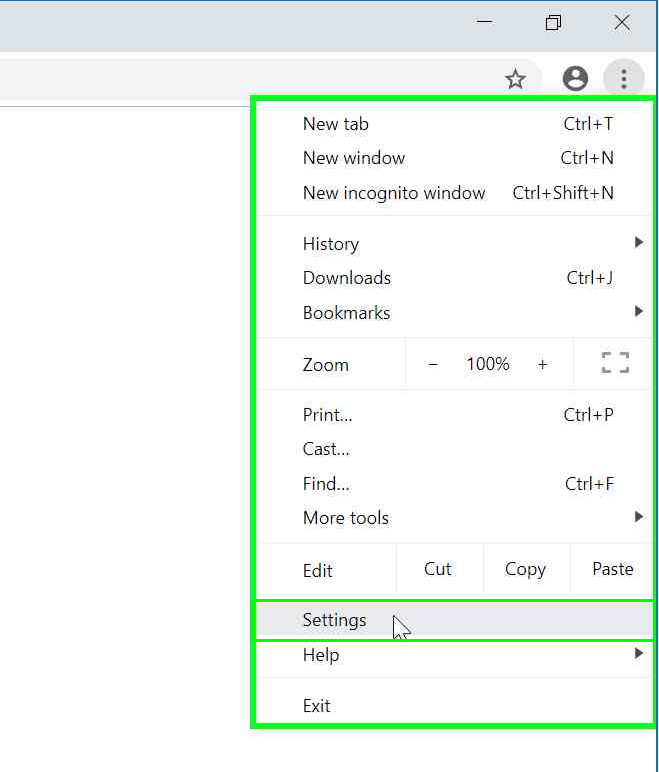The height and width of the screenshot is (772, 659).
Task: Open Settings from the menu
Action: 454,620
